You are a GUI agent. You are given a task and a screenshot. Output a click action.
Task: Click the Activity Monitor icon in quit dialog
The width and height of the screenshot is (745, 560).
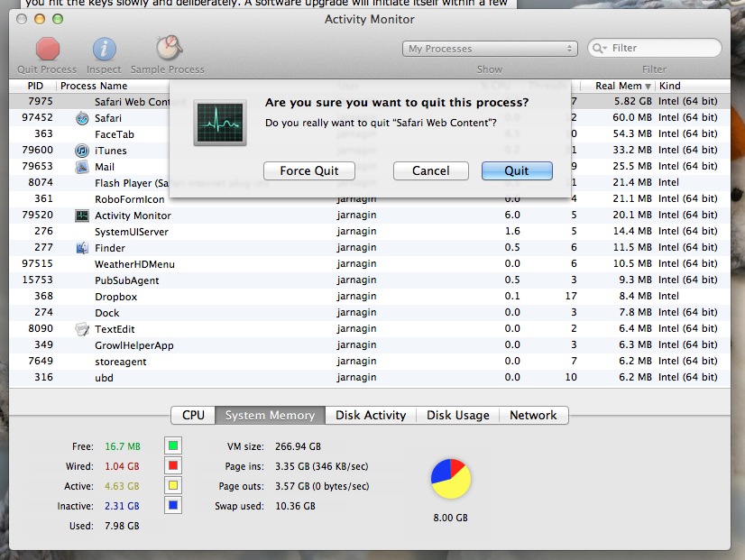tap(220, 123)
